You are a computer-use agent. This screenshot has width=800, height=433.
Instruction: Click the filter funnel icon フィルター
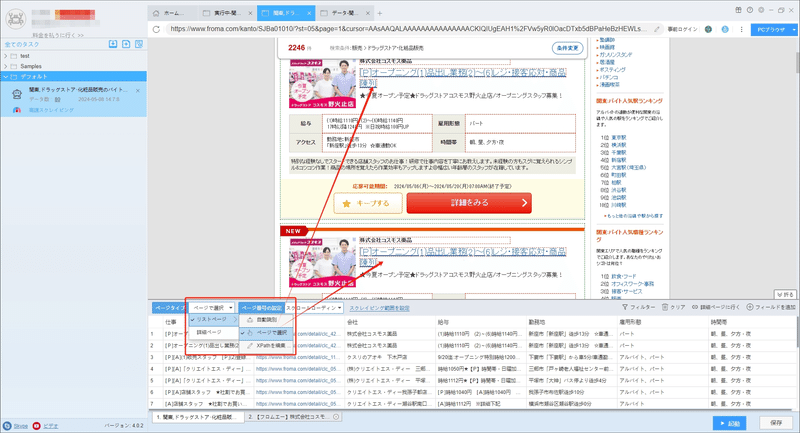click(x=624, y=307)
